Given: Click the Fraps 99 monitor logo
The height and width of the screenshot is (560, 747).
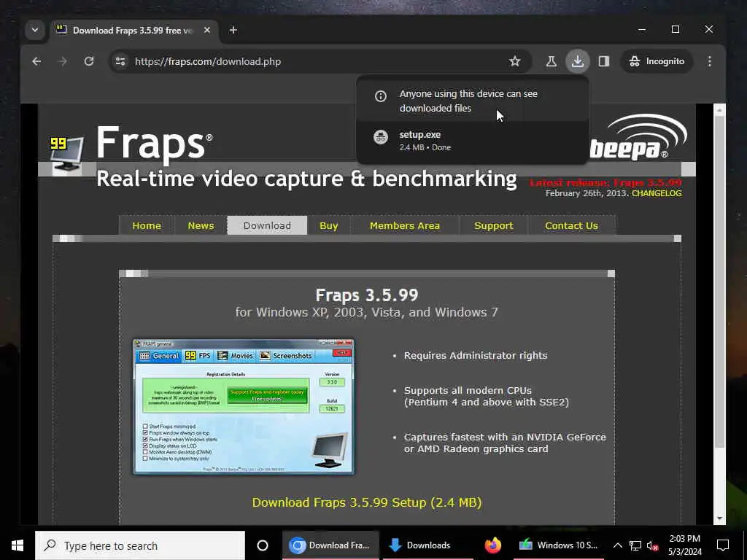Looking at the screenshot, I should click(66, 154).
